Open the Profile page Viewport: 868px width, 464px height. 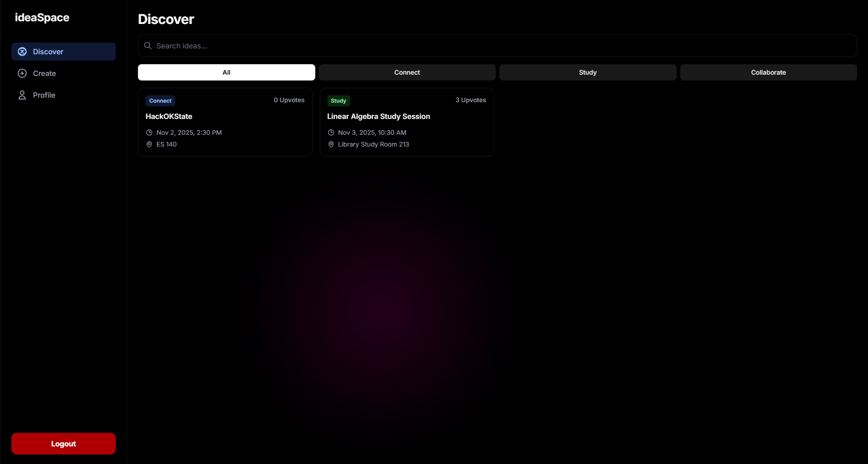tap(63, 95)
